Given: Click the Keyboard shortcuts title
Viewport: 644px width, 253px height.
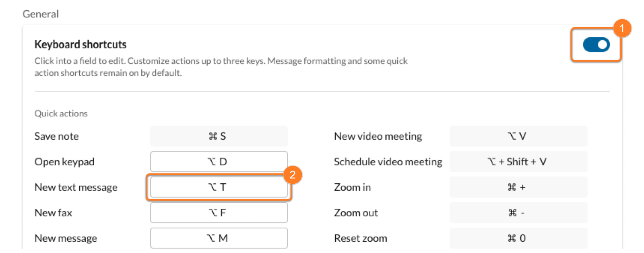Looking at the screenshot, I should click(80, 44).
